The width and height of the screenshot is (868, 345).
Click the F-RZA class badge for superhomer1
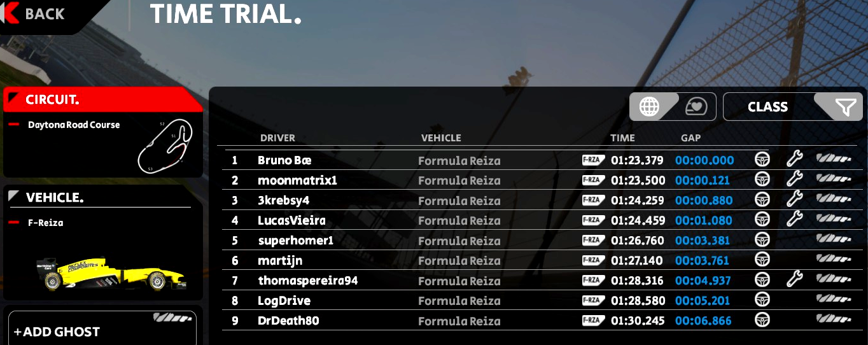[593, 240]
